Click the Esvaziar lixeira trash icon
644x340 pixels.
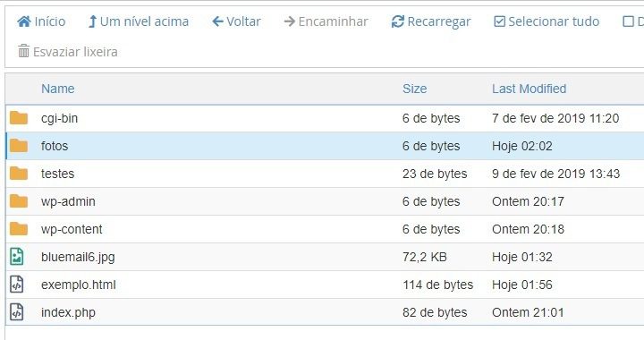[x=23, y=51]
